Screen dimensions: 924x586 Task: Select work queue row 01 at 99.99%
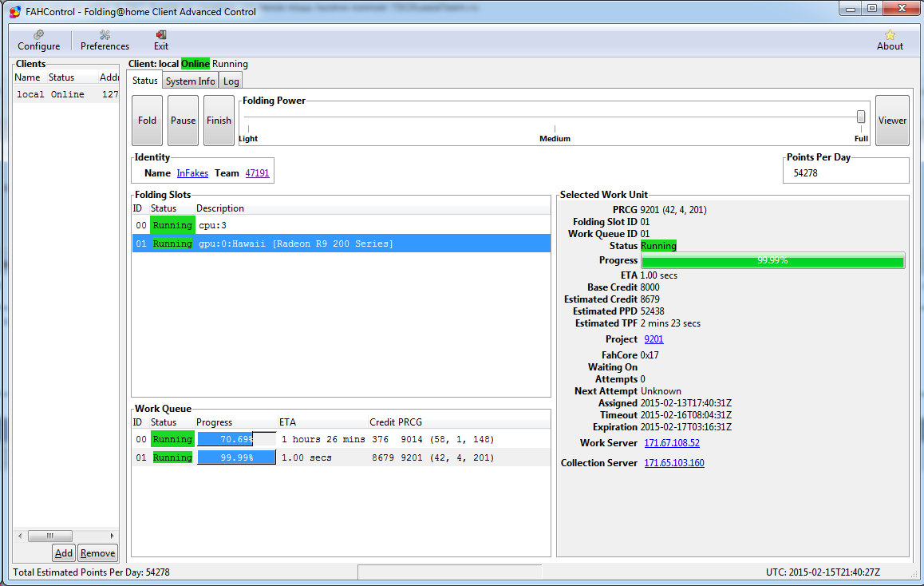[342, 457]
